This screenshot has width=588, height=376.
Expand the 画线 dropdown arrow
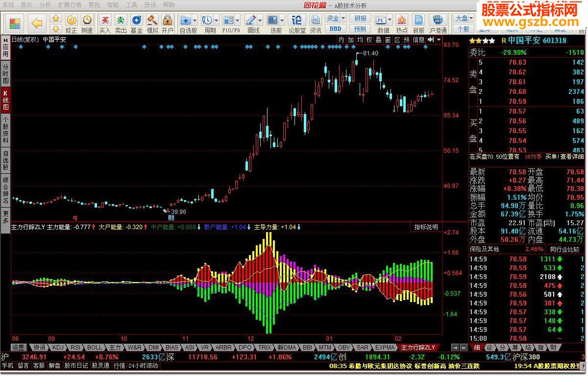(x=260, y=20)
